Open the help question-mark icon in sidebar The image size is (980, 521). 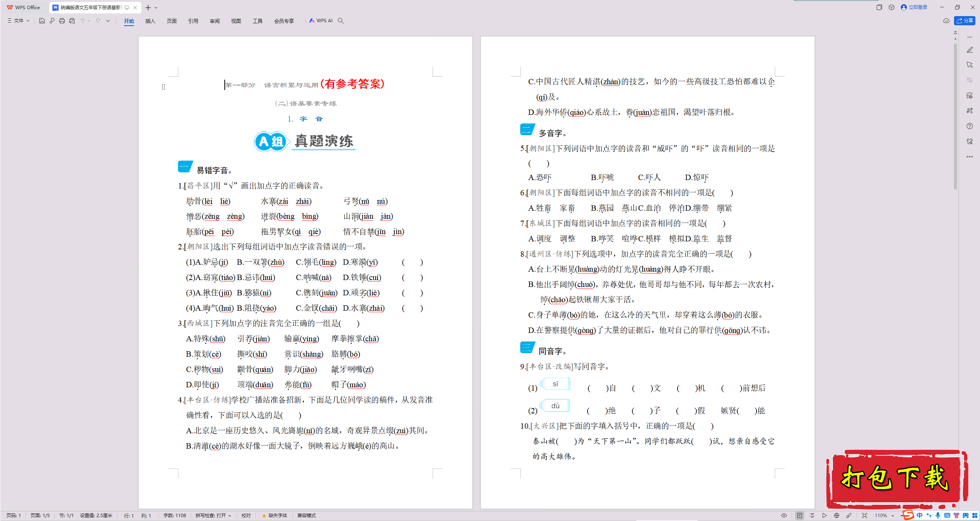[x=970, y=126]
